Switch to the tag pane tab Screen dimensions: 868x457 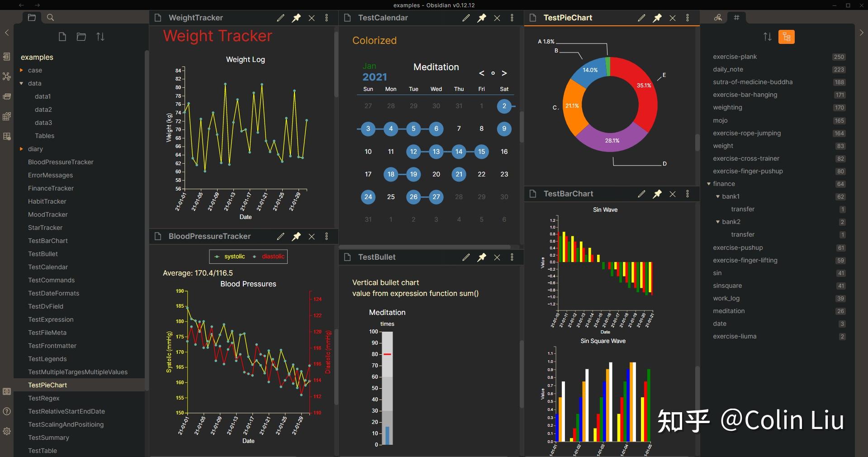(736, 18)
